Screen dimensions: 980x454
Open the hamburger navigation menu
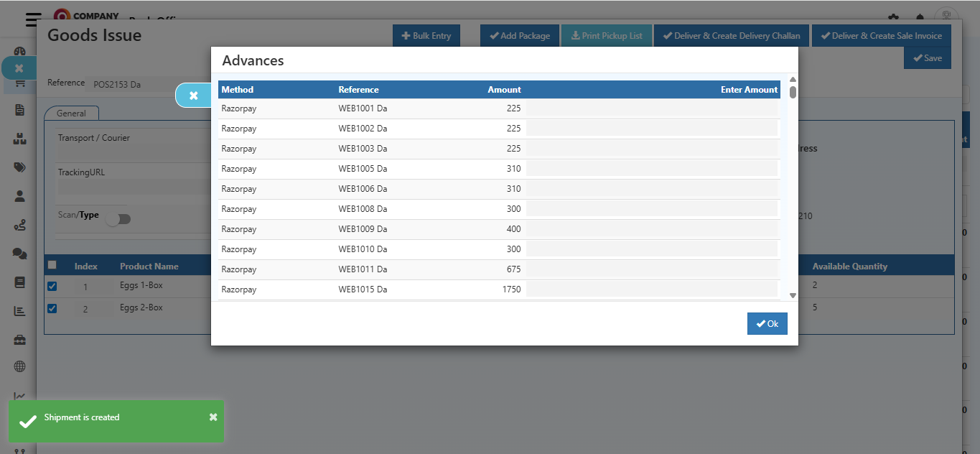33,20
